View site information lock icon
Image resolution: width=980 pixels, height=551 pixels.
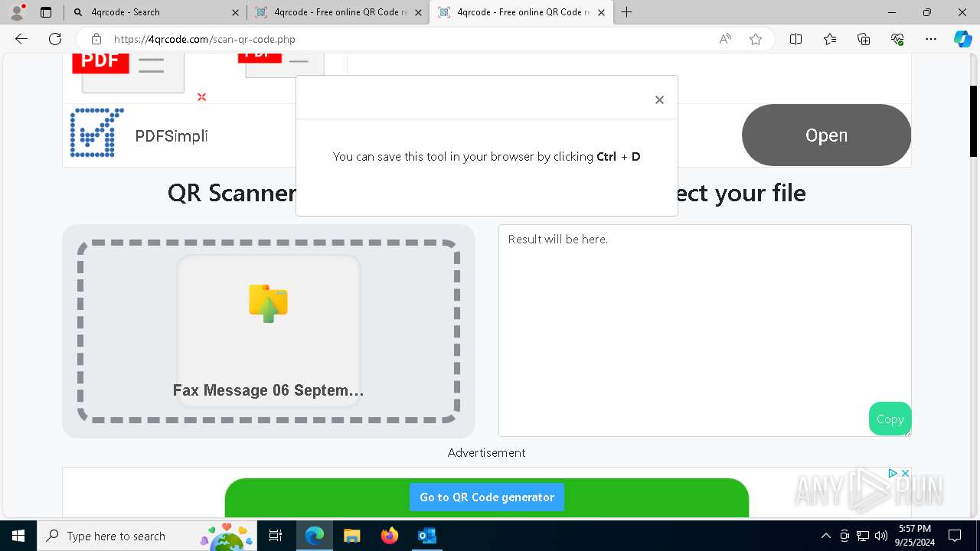(96, 39)
